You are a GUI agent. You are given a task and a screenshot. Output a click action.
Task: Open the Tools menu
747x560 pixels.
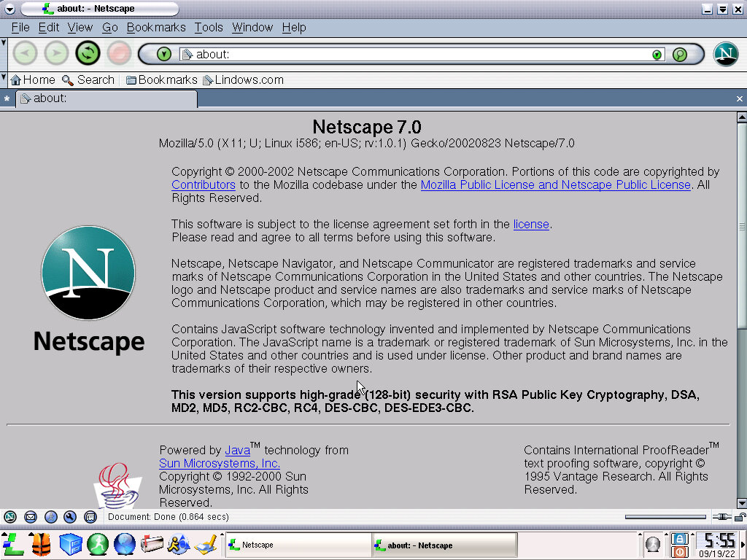tap(208, 28)
